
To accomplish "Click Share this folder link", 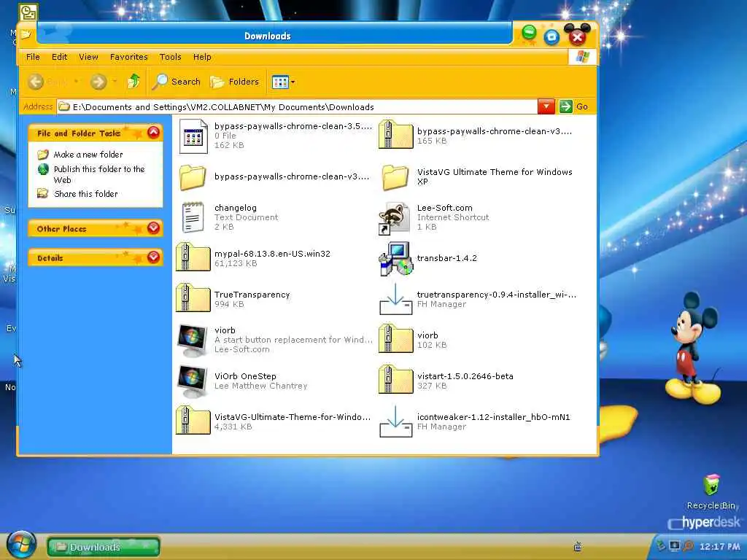I will pyautogui.click(x=86, y=194).
